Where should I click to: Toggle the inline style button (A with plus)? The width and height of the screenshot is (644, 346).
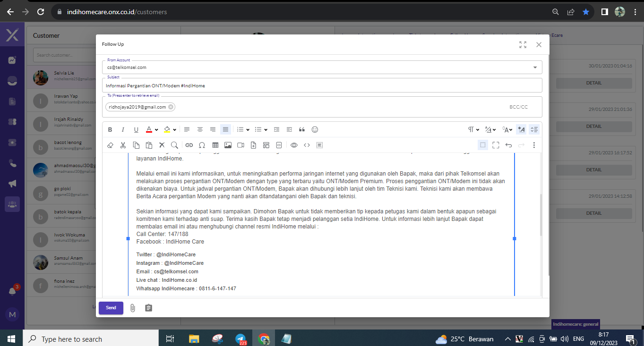tap(521, 129)
